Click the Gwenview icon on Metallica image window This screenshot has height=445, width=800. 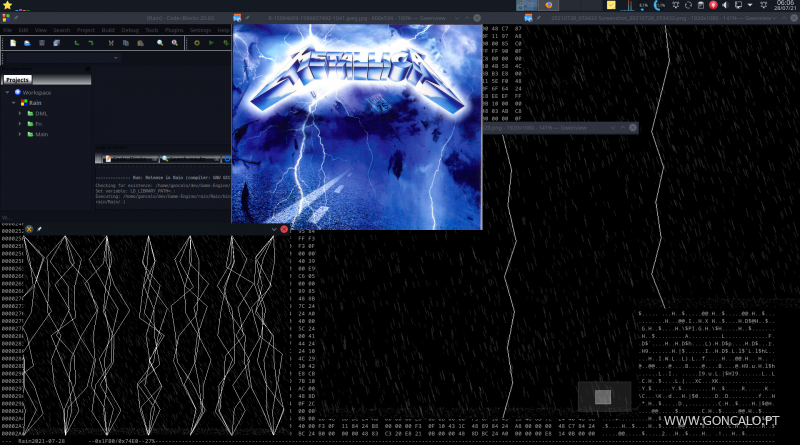pyautogui.click(x=237, y=18)
